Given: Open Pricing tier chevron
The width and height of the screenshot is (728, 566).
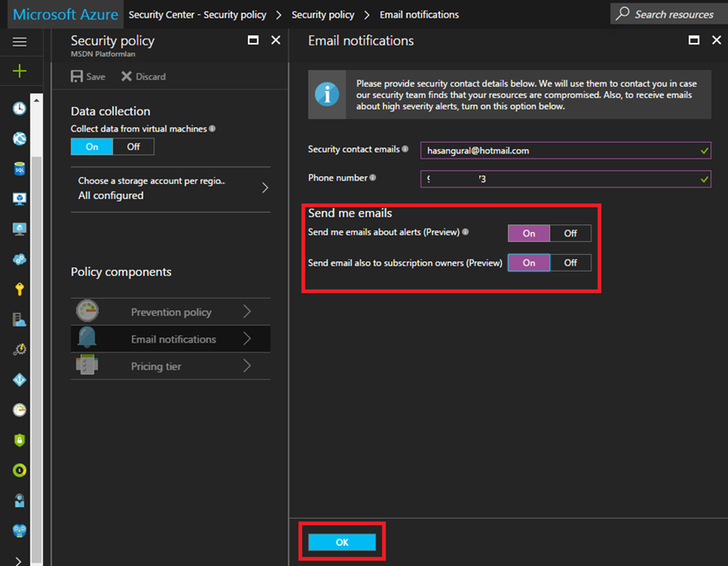Looking at the screenshot, I should (247, 366).
